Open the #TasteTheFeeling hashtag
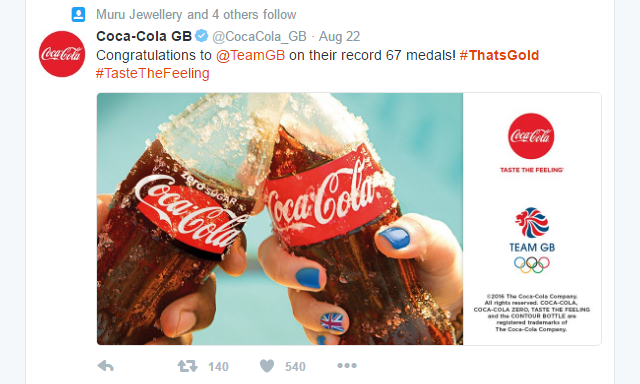 click(x=153, y=73)
